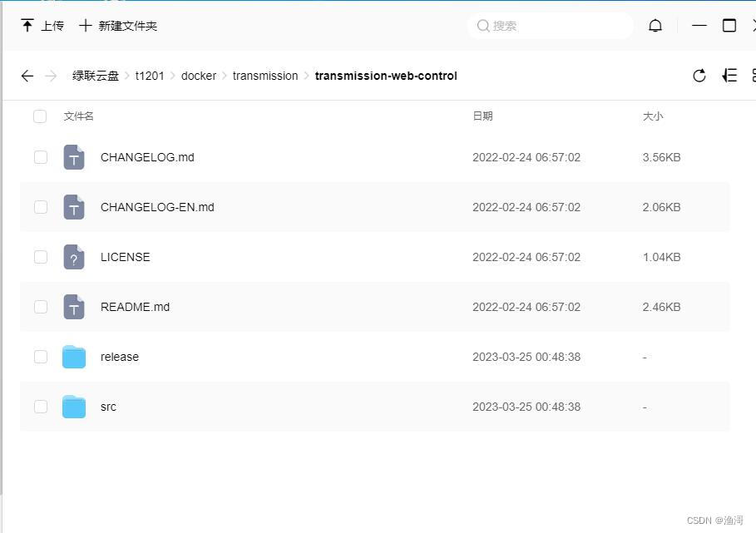Click the README.md row date value
The image size is (756, 533).
pos(526,307)
